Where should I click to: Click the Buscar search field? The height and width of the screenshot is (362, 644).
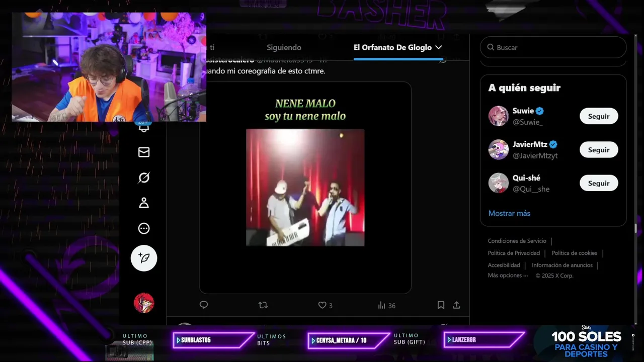click(x=553, y=47)
